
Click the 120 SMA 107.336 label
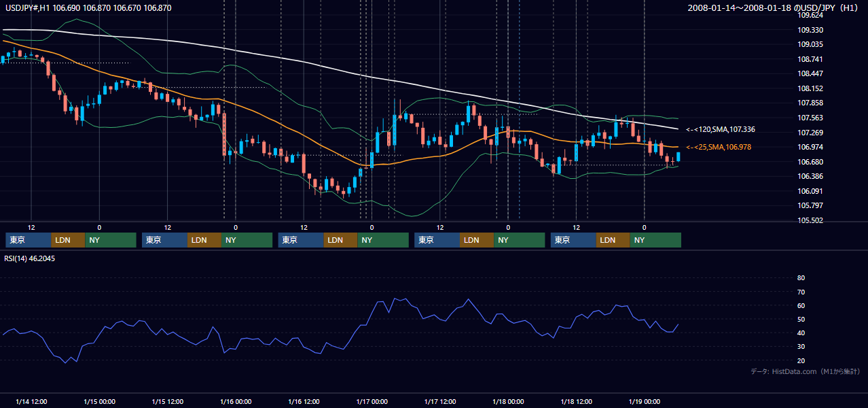(721, 129)
